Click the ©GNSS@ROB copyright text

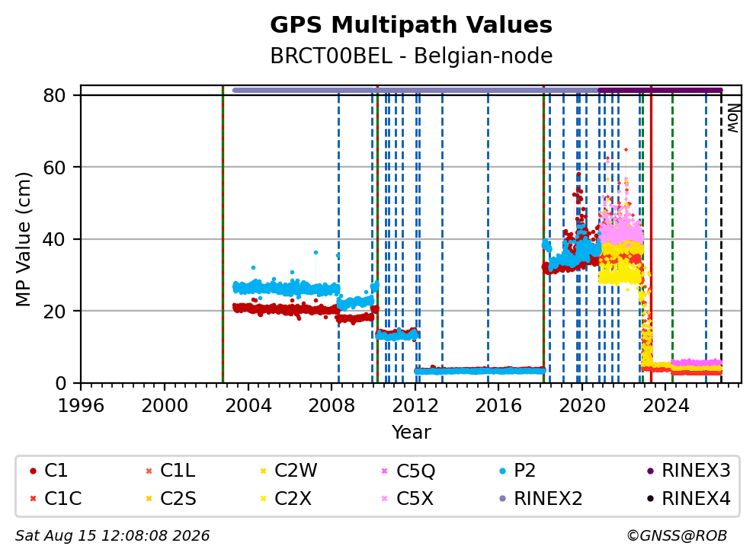677,536
